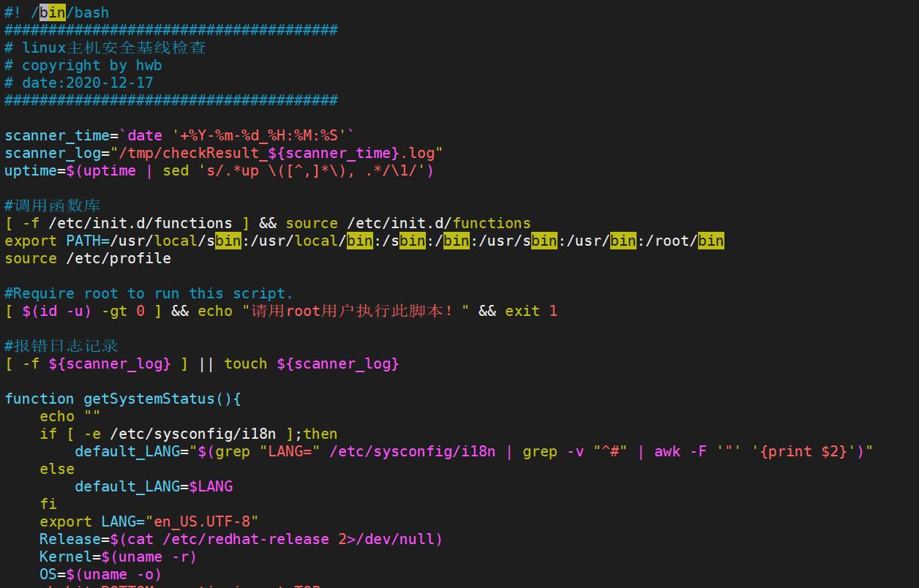The width and height of the screenshot is (919, 588).
Task: Click the shebang line '#! /bin/bash'
Action: (57, 12)
